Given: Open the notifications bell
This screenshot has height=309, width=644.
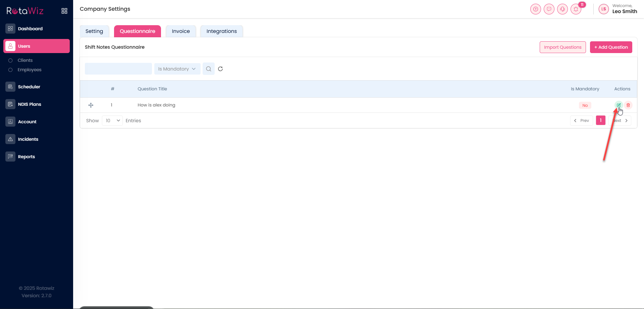Looking at the screenshot, I should [576, 9].
